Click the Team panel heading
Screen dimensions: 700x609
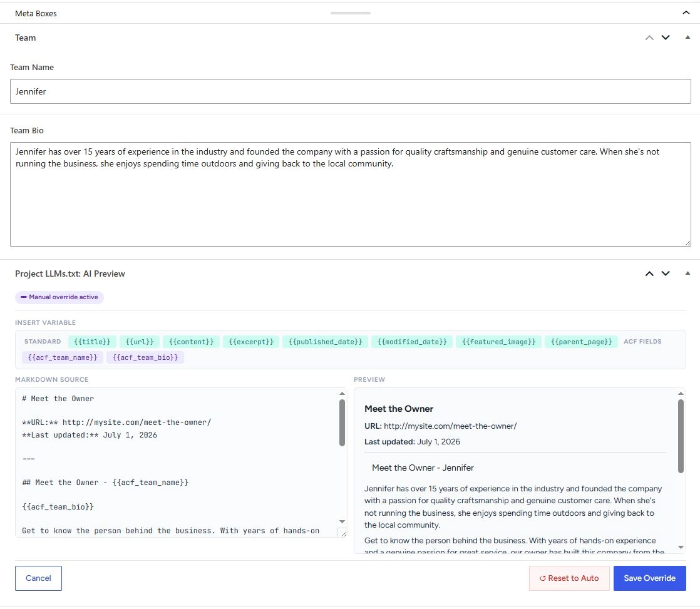pos(26,38)
